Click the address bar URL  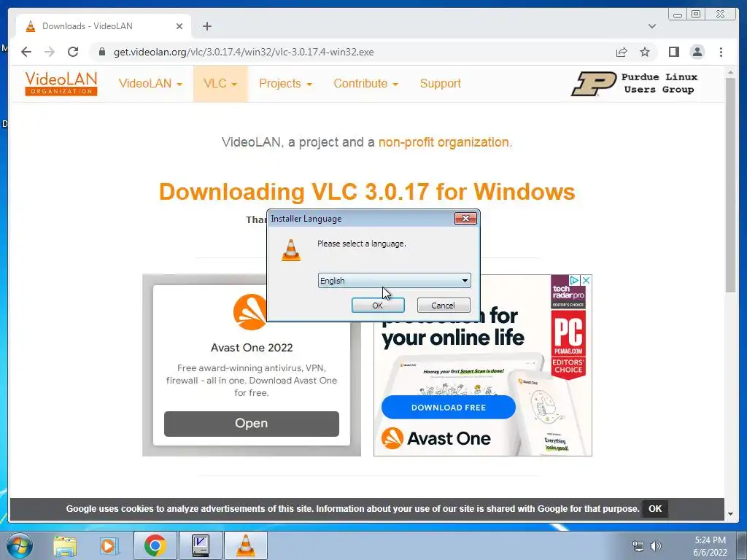(244, 52)
